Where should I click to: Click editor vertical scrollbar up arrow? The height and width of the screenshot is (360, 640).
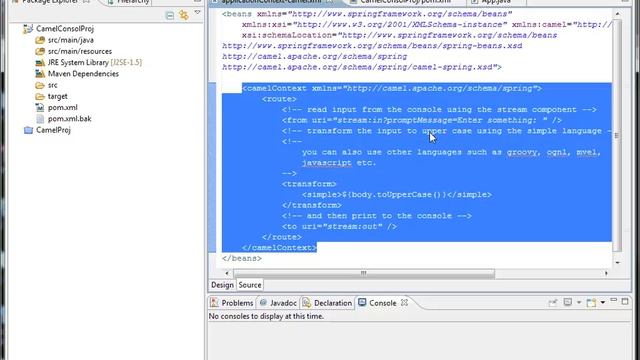618,14
